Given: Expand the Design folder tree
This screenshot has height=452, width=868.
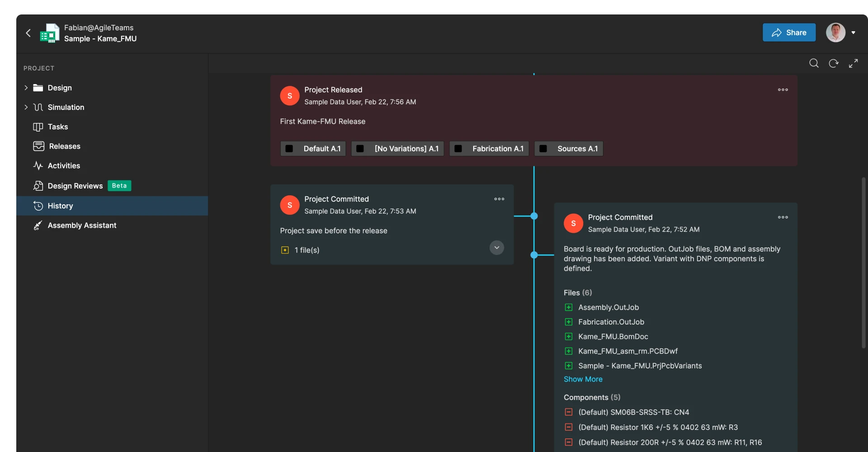Looking at the screenshot, I should click(x=26, y=88).
